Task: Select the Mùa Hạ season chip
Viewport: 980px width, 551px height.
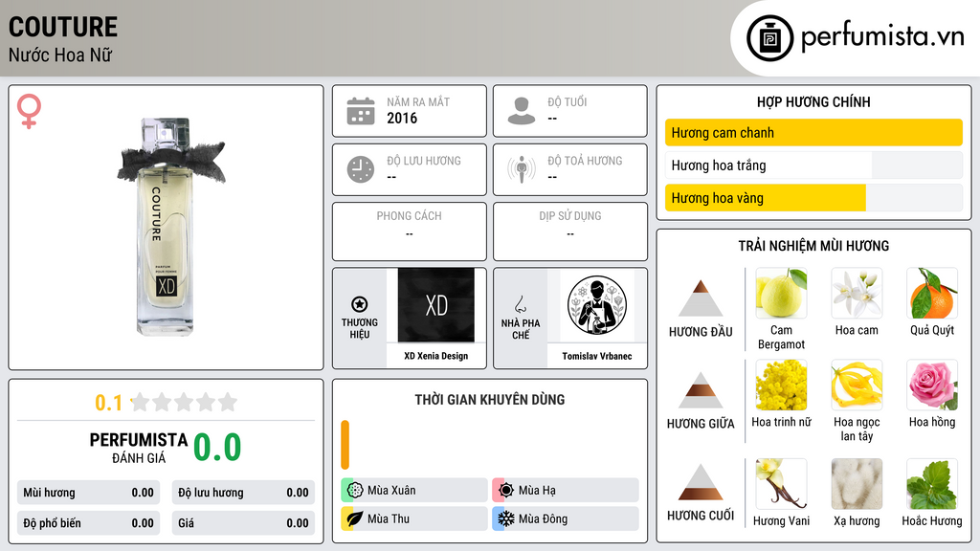Action: tap(566, 490)
